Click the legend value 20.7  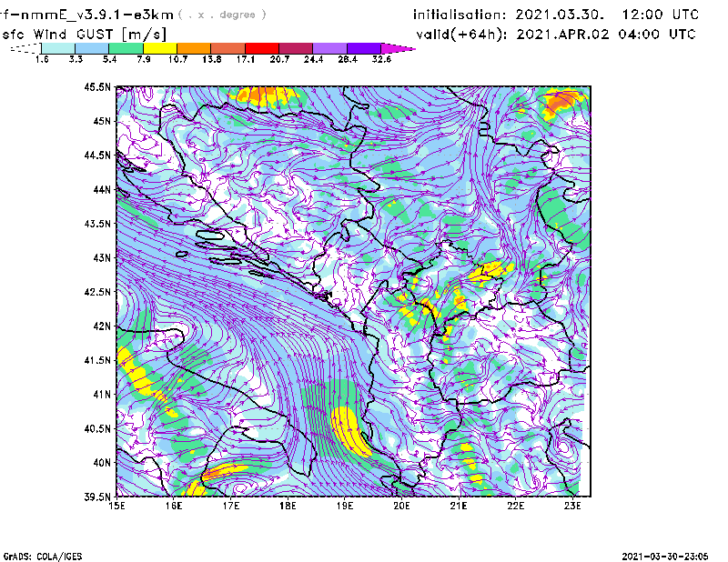(x=279, y=59)
